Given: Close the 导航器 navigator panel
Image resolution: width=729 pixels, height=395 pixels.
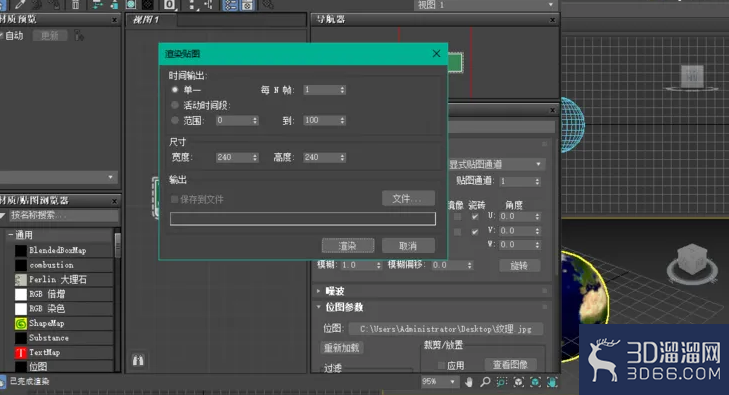Looking at the screenshot, I should (x=552, y=20).
